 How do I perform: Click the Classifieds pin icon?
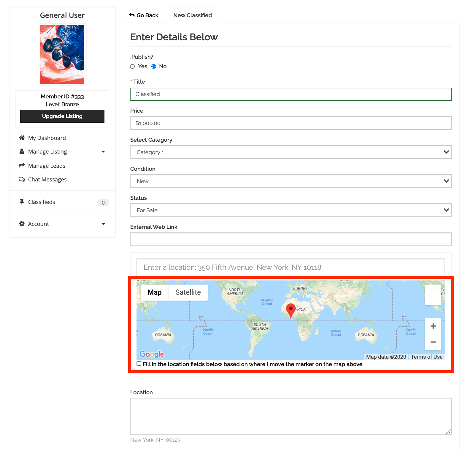[21, 202]
